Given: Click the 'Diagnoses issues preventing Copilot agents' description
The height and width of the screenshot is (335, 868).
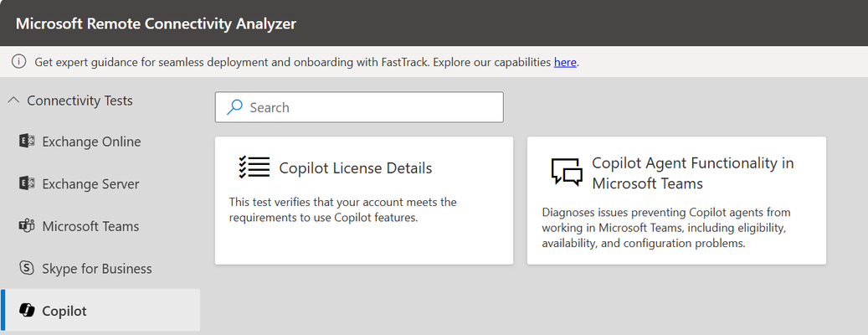Looking at the screenshot, I should pos(666,228).
